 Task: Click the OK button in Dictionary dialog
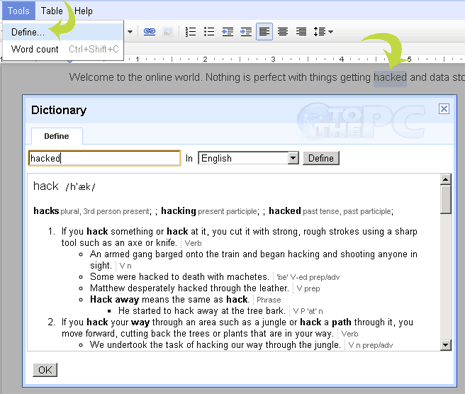(45, 370)
